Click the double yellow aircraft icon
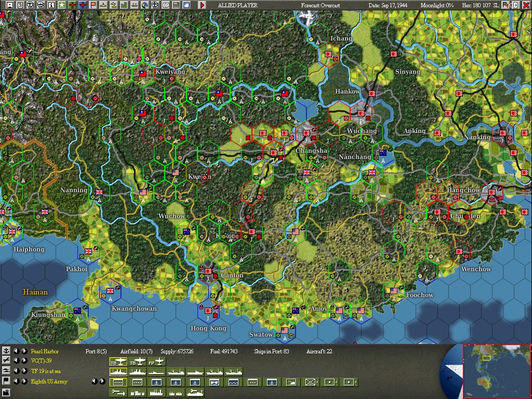This screenshot has height=399, width=532. coord(114,5)
